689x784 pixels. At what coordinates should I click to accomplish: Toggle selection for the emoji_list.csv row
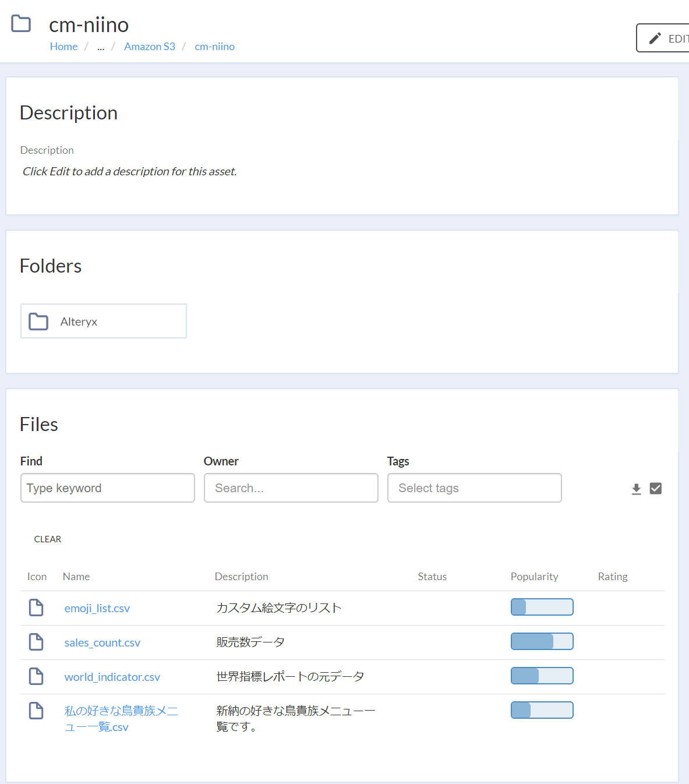[36, 607]
